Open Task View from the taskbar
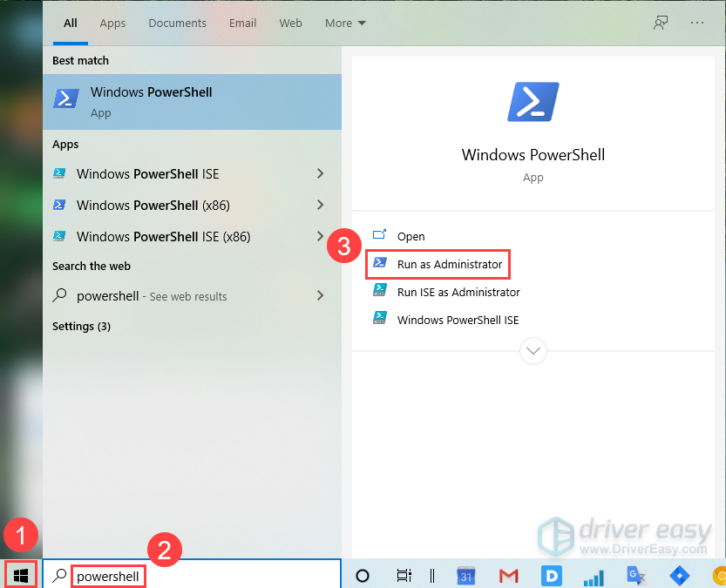Screen dimensions: 726x588 click(404, 575)
